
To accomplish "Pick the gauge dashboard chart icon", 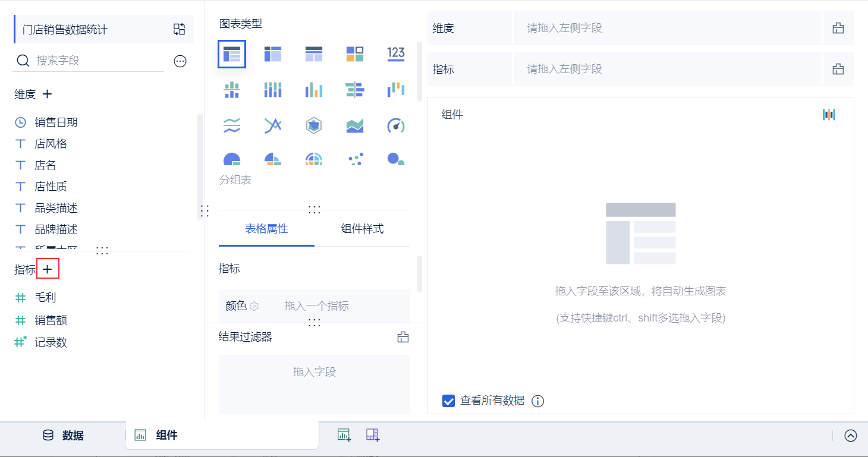I will pyautogui.click(x=396, y=125).
